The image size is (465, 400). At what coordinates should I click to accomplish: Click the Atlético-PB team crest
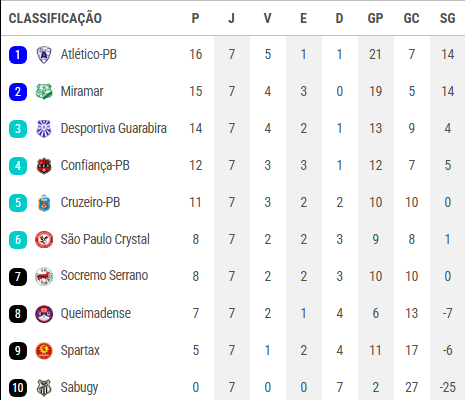tap(44, 55)
